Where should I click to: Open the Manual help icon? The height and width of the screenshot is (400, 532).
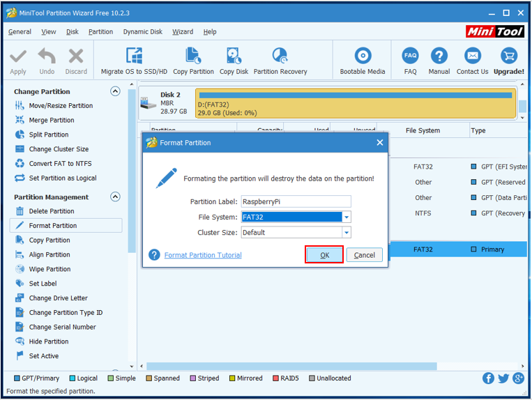[439, 56]
